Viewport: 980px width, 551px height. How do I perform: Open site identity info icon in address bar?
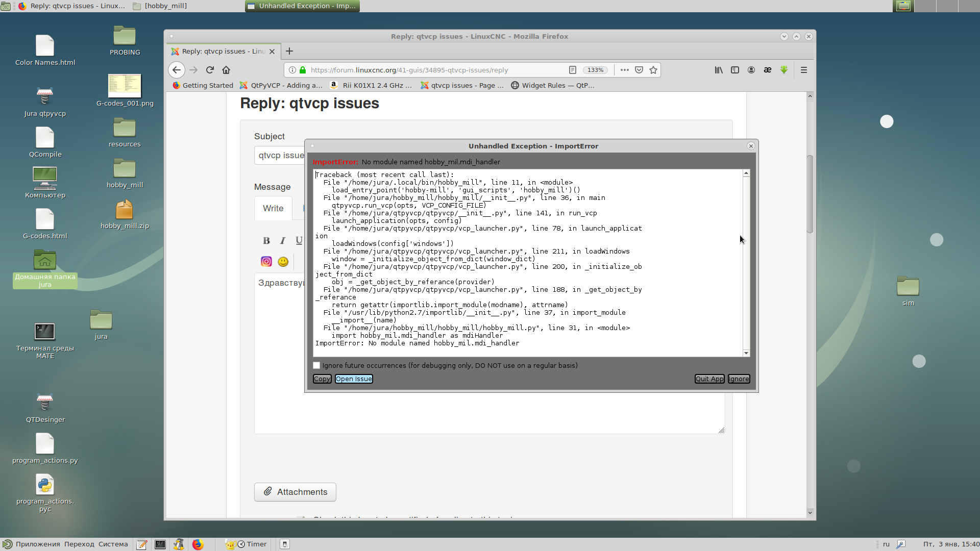pyautogui.click(x=292, y=70)
